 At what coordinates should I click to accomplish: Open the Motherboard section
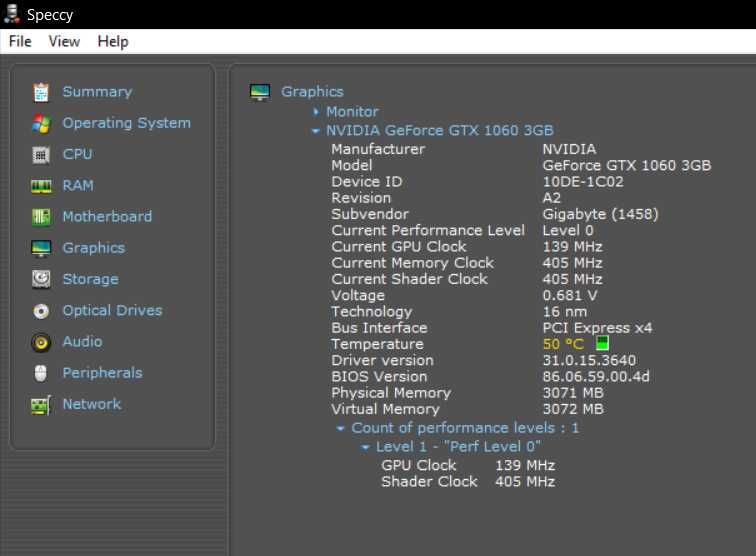[x=107, y=217]
